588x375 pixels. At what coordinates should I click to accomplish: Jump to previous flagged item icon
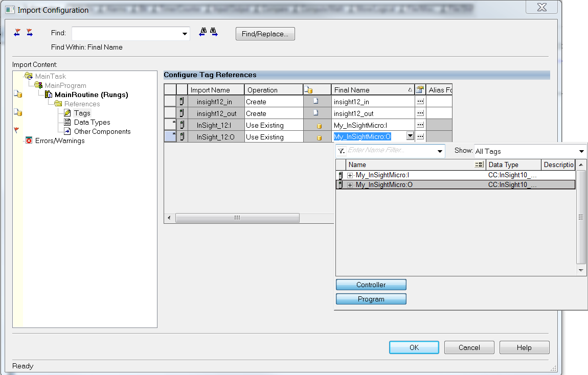(x=18, y=33)
